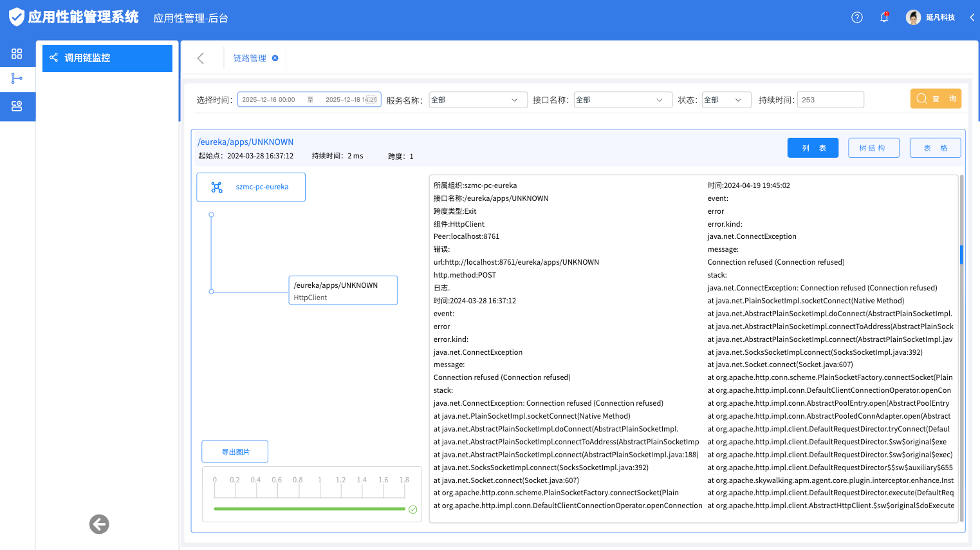Viewport: 980px width, 550px height.
Task: Click the green timeline progress bar
Action: tap(310, 509)
